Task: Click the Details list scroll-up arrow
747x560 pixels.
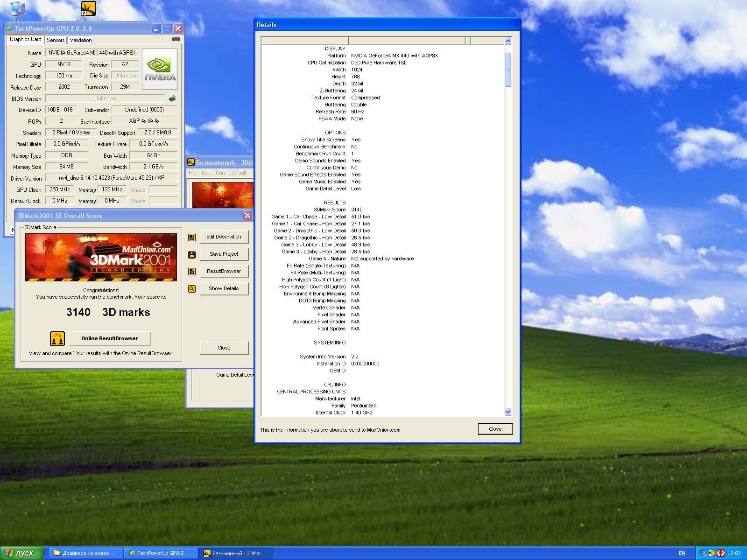Action: (508, 41)
